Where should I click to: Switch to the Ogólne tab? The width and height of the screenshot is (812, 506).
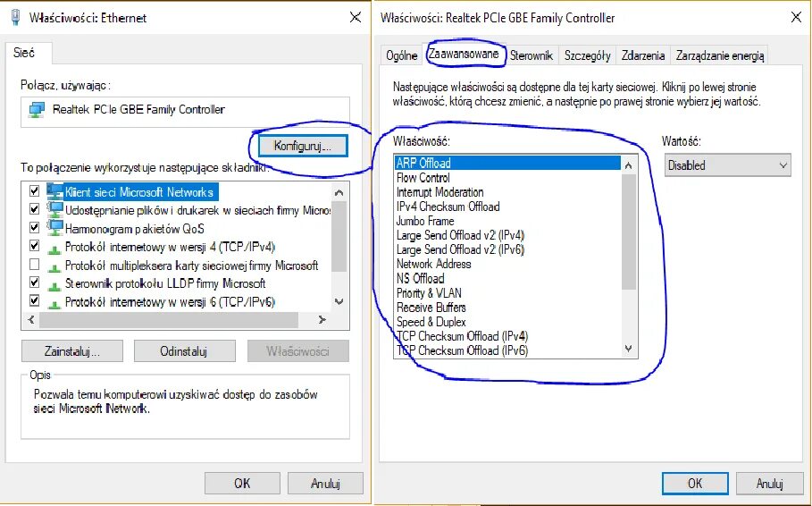tap(402, 55)
